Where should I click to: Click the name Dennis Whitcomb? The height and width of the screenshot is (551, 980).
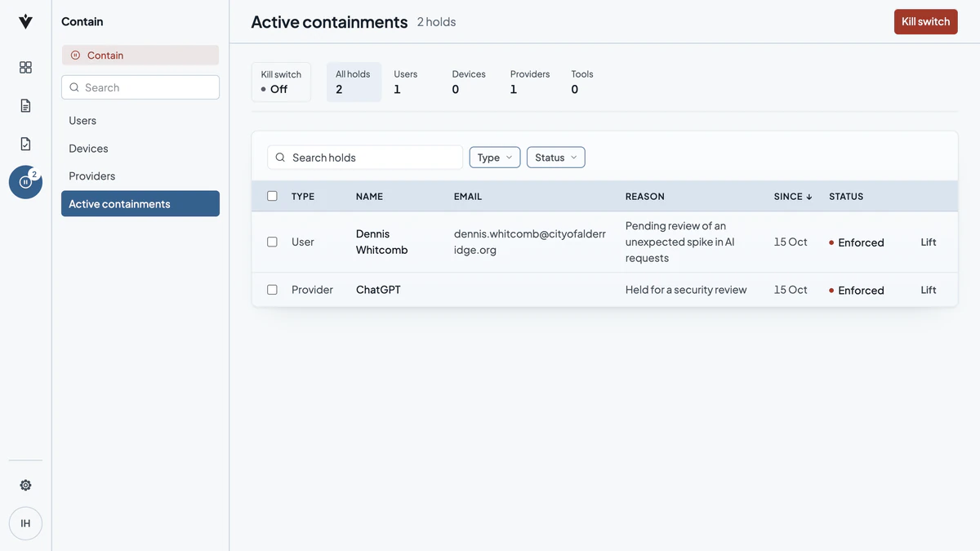pyautogui.click(x=381, y=242)
